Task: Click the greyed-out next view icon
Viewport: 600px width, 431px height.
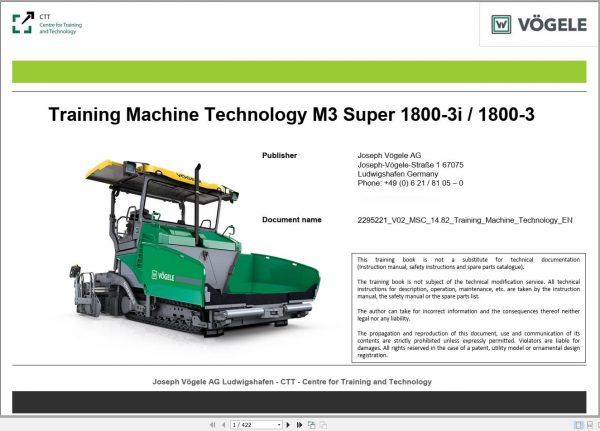Action: coord(323,424)
